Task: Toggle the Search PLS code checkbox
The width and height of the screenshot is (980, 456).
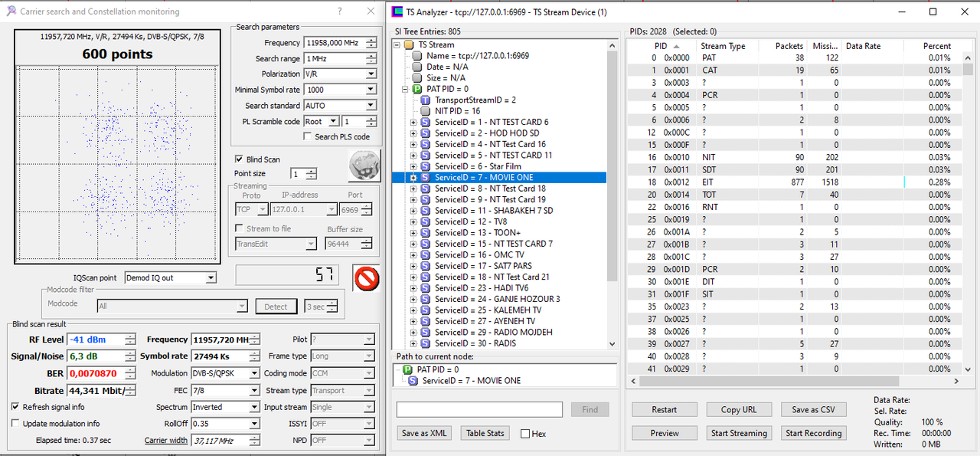Action: pos(308,137)
